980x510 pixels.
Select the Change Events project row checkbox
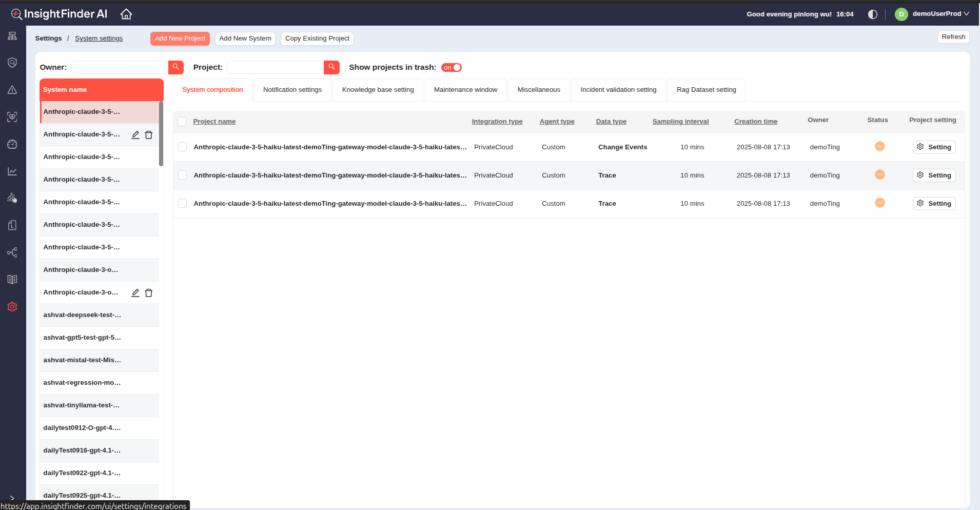coord(182,147)
